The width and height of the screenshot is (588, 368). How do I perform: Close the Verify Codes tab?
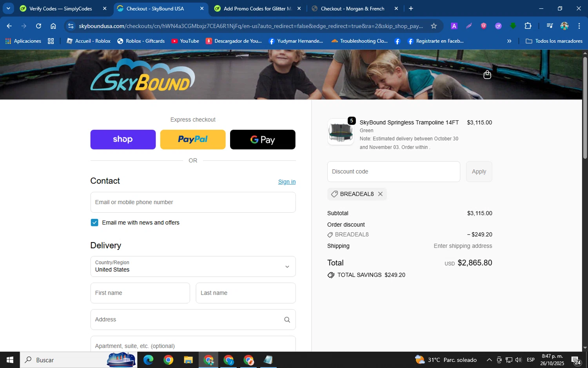click(105, 9)
